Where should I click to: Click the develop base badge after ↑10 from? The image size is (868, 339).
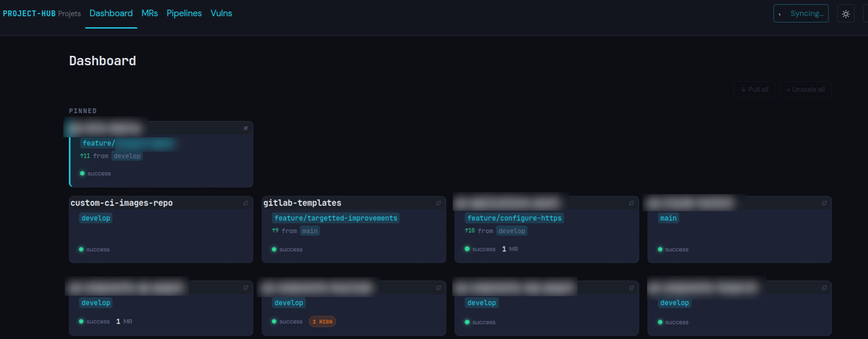click(512, 231)
